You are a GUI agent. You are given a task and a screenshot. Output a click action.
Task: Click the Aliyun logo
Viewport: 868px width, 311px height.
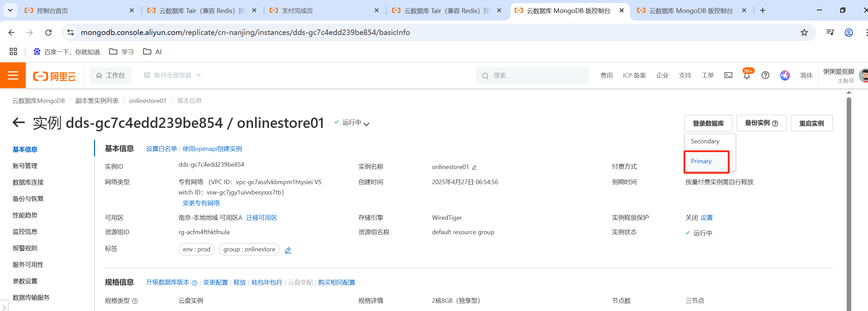point(54,76)
